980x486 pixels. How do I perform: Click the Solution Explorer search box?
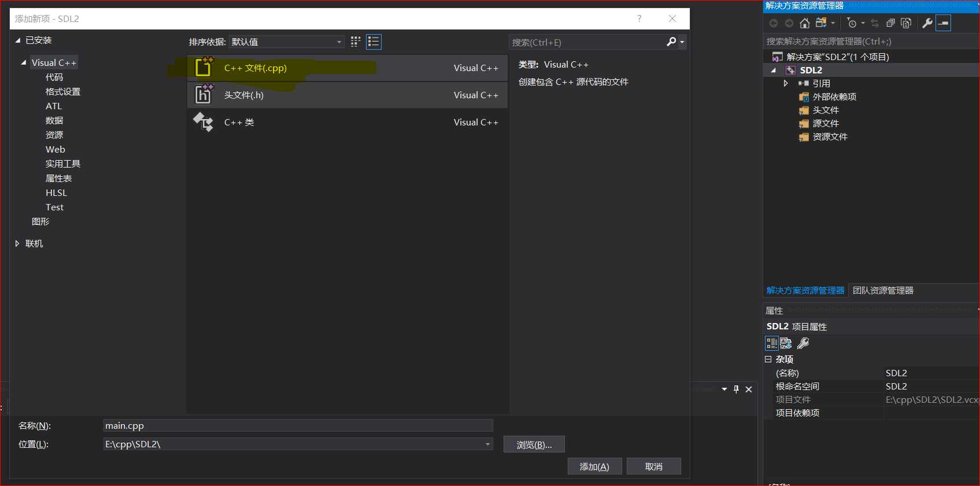pyautogui.click(x=871, y=42)
